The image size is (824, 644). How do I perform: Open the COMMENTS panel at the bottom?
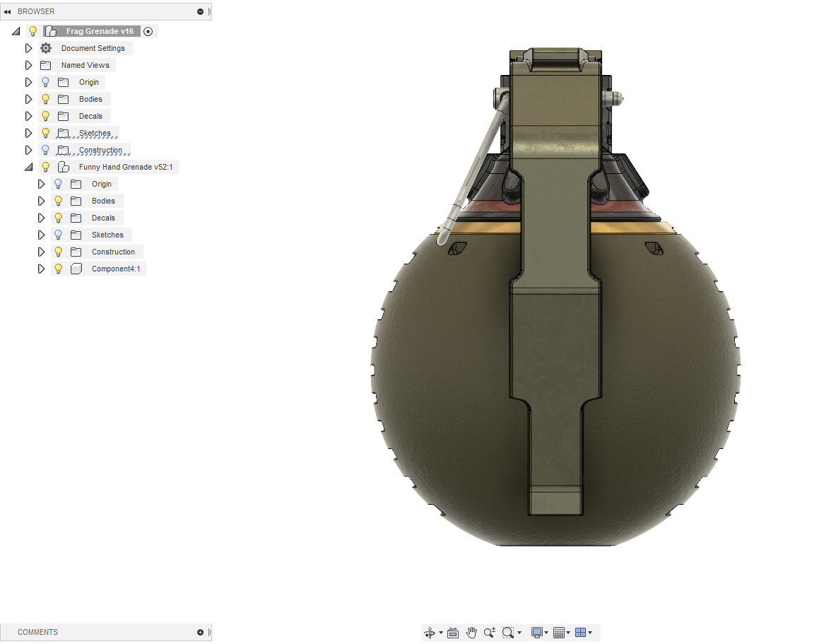tap(38, 632)
